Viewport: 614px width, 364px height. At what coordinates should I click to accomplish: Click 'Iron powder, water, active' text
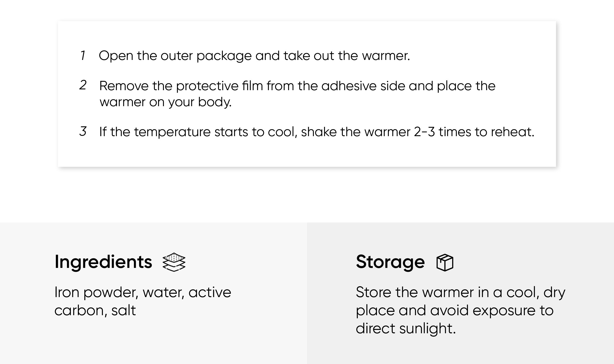[143, 292]
